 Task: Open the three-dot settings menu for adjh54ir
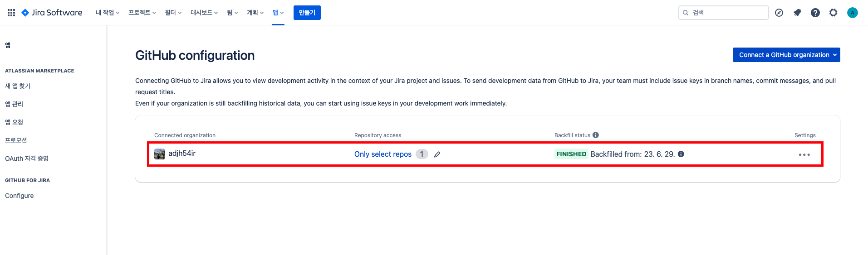pos(804,154)
